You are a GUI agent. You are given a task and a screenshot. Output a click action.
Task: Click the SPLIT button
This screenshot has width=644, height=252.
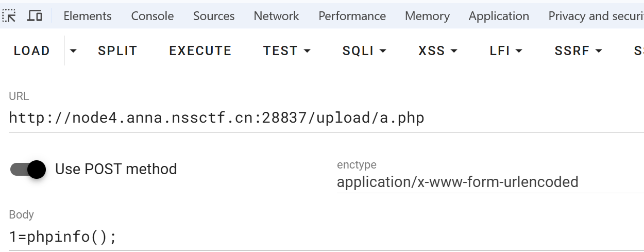click(117, 51)
